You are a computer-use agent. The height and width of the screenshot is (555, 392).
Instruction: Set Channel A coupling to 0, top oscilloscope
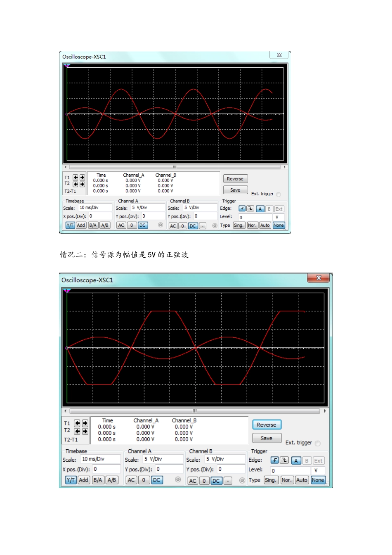(x=132, y=225)
